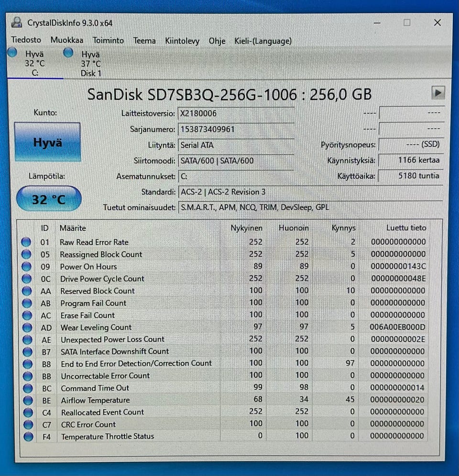459x476 pixels.
Task: Select raw value 006A00EB000D
Action: (x=397, y=327)
